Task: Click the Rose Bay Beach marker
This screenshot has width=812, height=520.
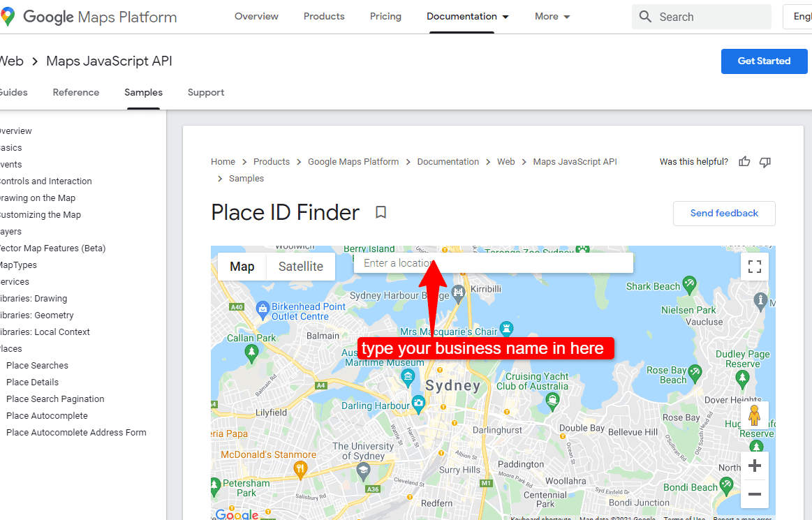Action: click(695, 372)
